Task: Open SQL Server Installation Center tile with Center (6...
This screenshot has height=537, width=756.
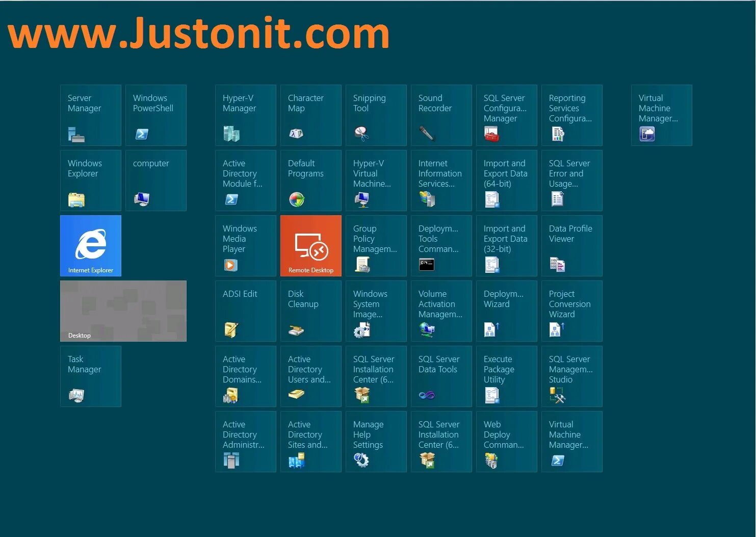Action: (x=376, y=376)
